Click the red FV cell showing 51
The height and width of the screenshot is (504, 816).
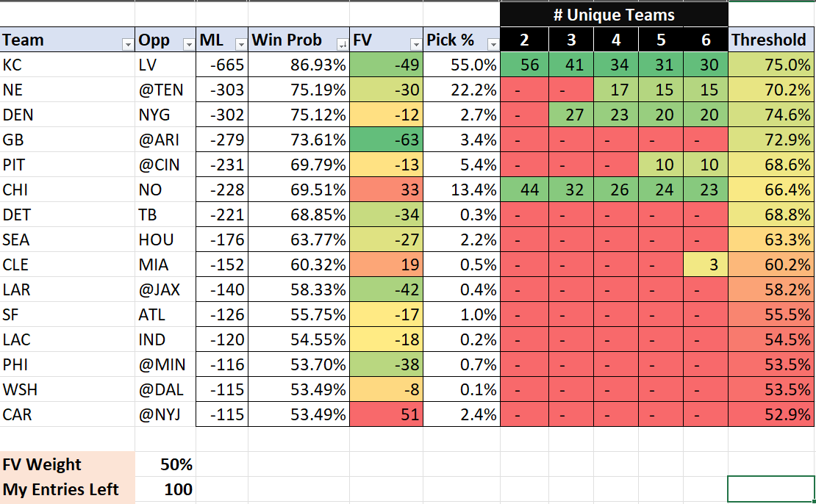(x=387, y=414)
